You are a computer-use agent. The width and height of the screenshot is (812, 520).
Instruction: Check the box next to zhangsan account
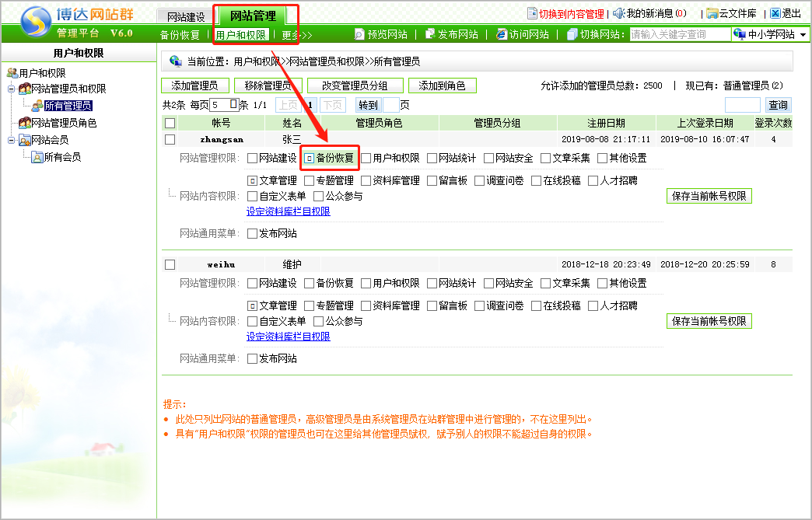coord(170,140)
